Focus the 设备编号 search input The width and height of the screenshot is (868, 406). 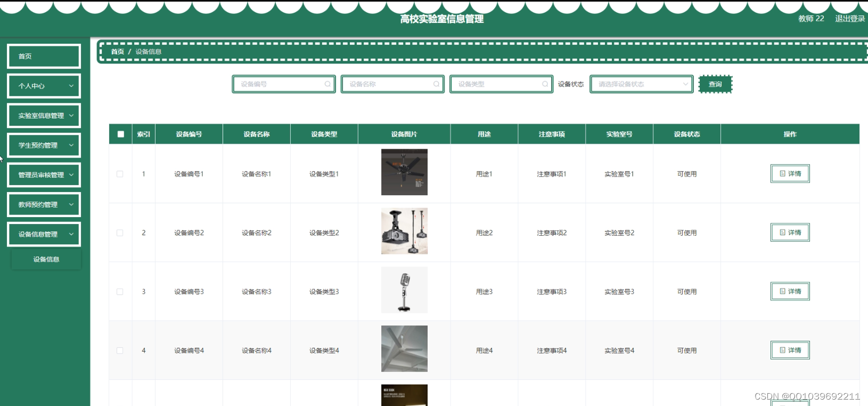(284, 84)
